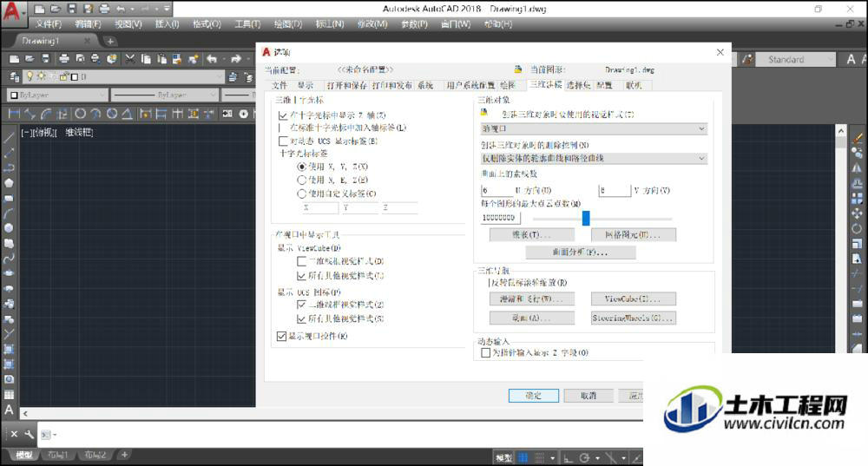Screen dimensions: 868x466
Task: Open the File (文件) menu in menu bar
Action: coord(49,23)
